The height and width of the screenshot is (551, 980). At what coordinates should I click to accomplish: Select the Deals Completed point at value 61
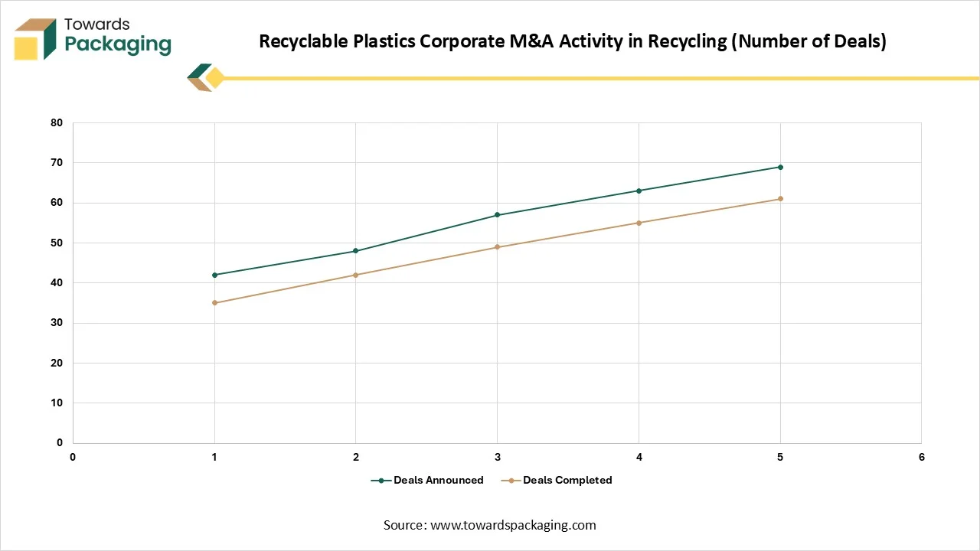(780, 199)
